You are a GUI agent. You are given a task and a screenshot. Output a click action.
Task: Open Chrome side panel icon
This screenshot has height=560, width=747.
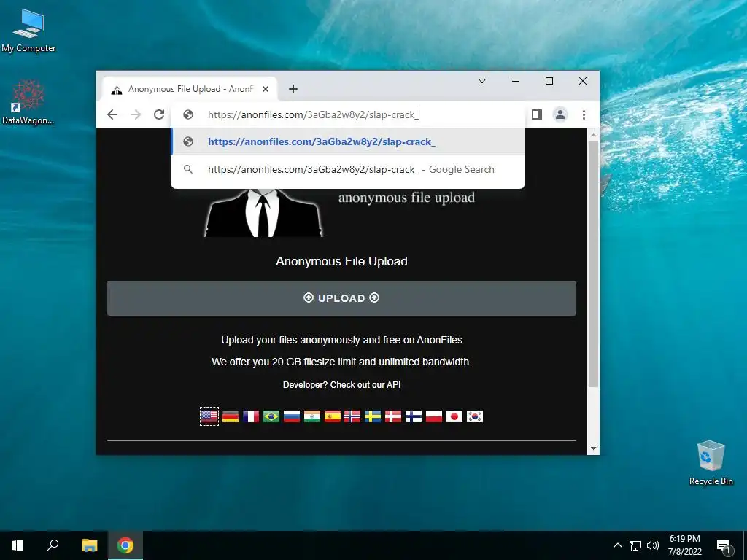[537, 114]
